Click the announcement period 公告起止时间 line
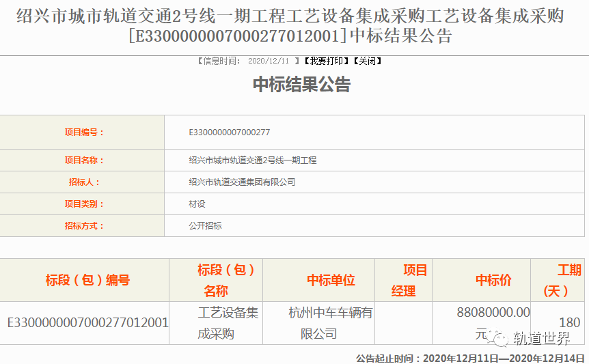 [470, 359]
